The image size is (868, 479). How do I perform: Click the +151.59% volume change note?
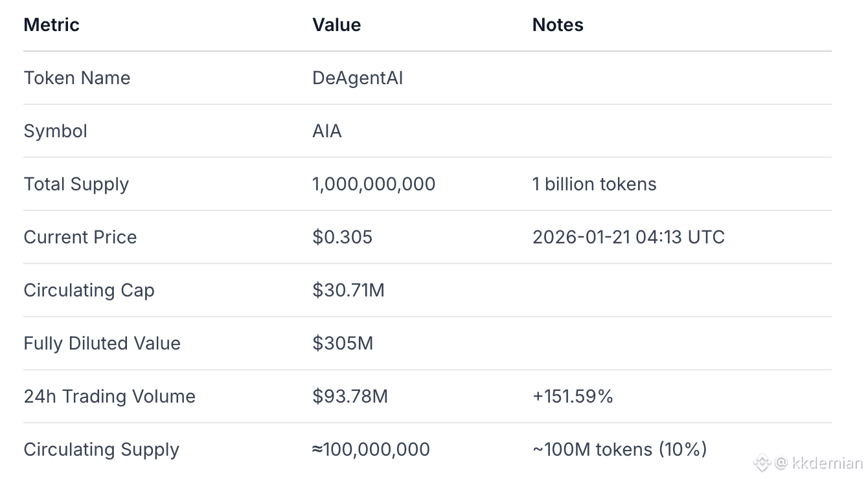coord(573,397)
